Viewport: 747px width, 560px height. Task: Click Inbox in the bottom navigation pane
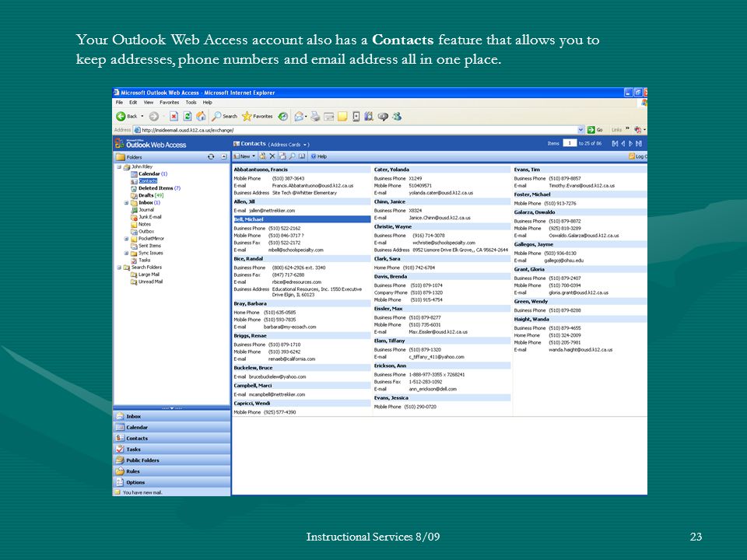(171, 416)
